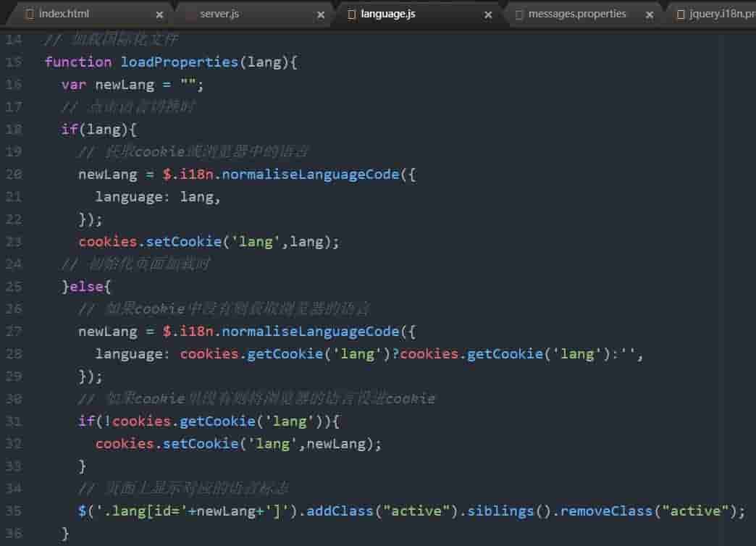Click the loadProperties function name

point(180,62)
